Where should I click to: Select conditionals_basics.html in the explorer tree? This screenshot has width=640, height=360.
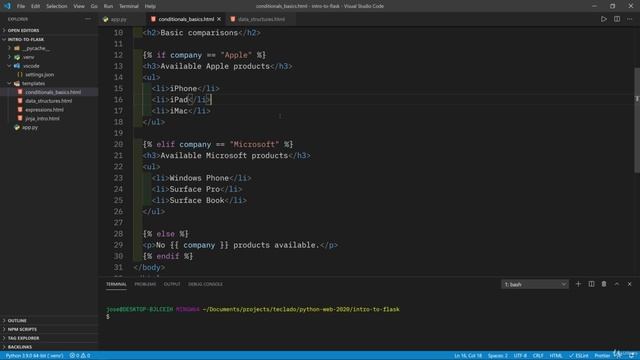pyautogui.click(x=53, y=92)
